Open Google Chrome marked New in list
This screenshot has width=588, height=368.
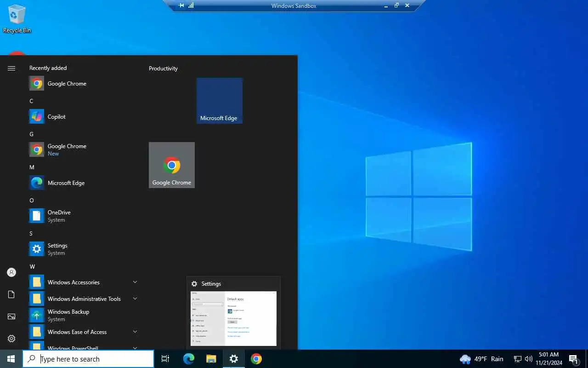tap(84, 150)
